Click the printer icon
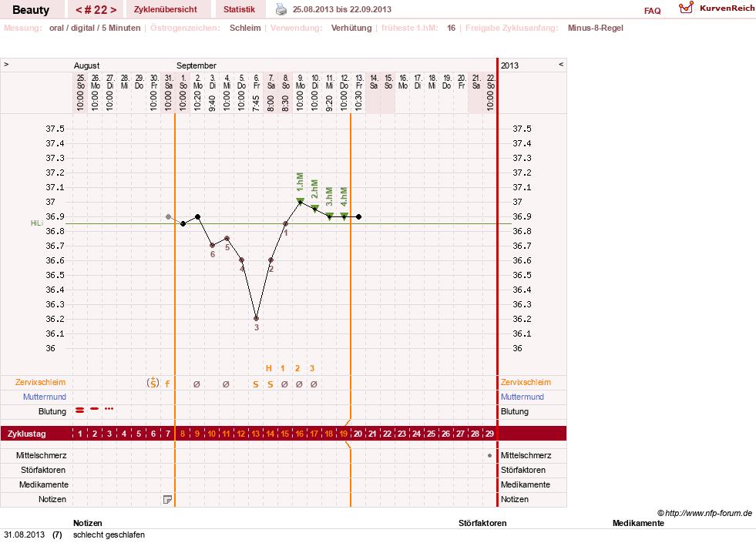The height and width of the screenshot is (553, 756). point(281,9)
